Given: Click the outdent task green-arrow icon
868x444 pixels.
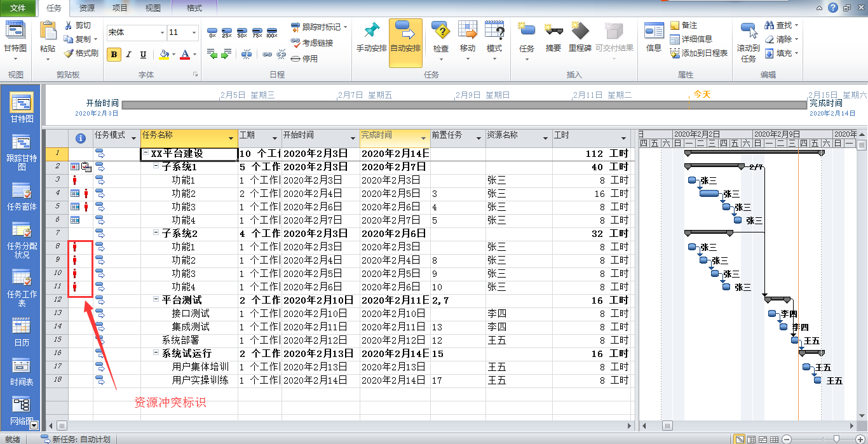Looking at the screenshot, I should [212, 55].
